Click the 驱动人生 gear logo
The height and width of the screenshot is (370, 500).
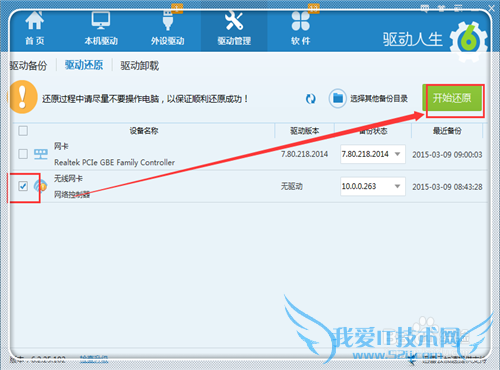click(469, 41)
